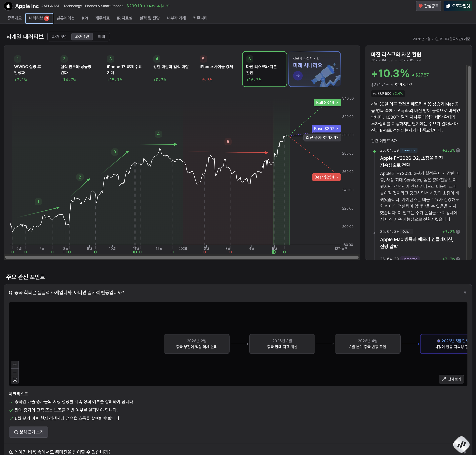Go to the 실적 및 전망 tab

149,18
